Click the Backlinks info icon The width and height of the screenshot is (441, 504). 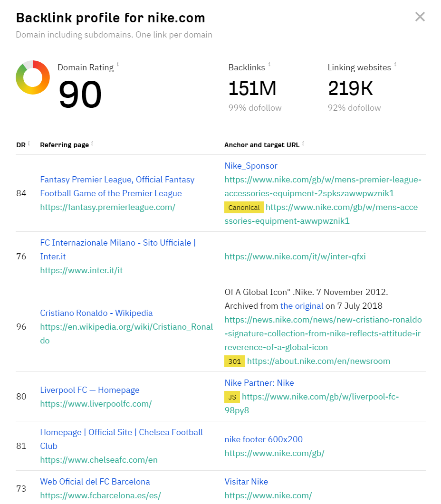coord(269,64)
